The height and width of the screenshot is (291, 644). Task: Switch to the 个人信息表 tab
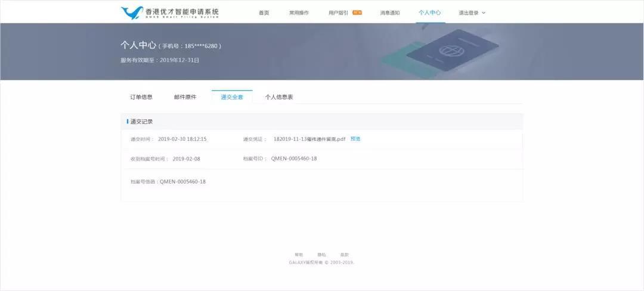click(x=279, y=97)
